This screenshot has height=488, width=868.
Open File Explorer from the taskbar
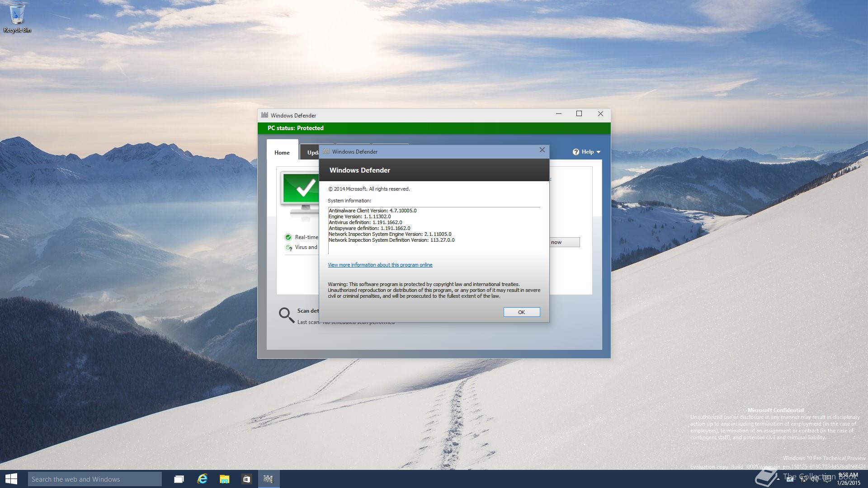click(x=225, y=479)
